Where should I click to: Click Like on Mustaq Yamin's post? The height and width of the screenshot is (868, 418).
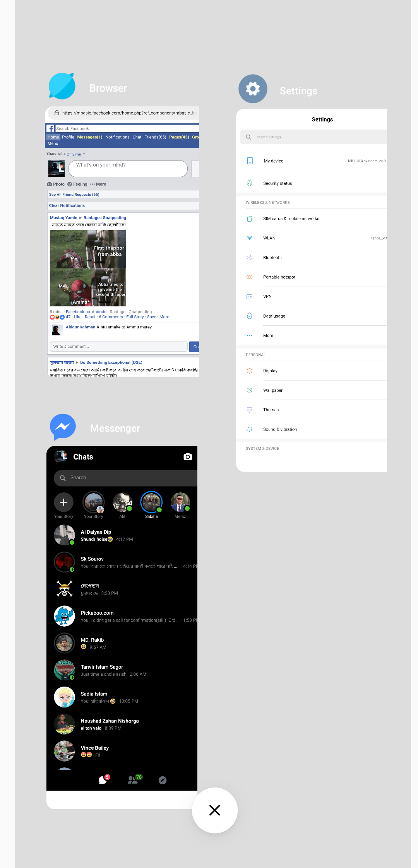[78, 317]
